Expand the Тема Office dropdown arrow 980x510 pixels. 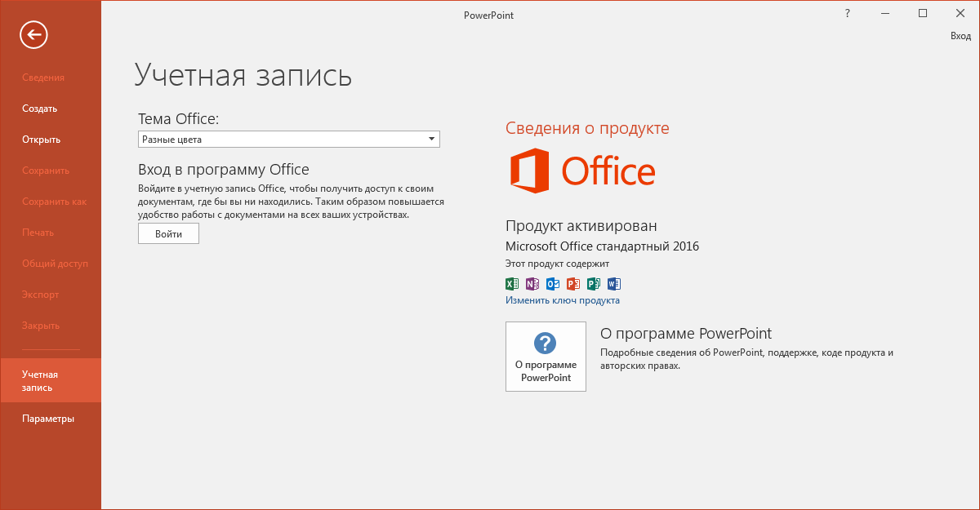pos(431,140)
